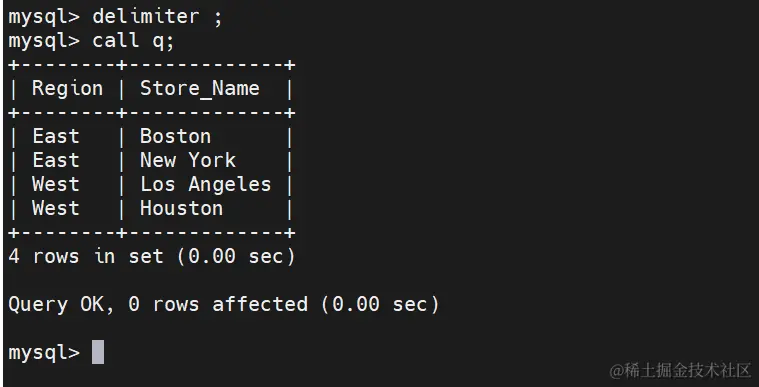
Task: Click the 'call q;' command text
Action: click(133, 41)
